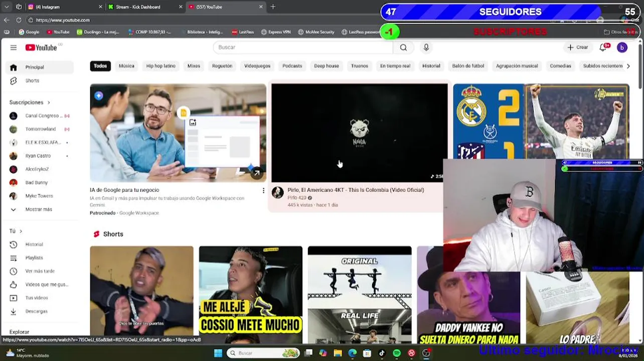Viewport: 644px width, 361px height.
Task: Click the browser address bar URL
Action: pos(63,20)
